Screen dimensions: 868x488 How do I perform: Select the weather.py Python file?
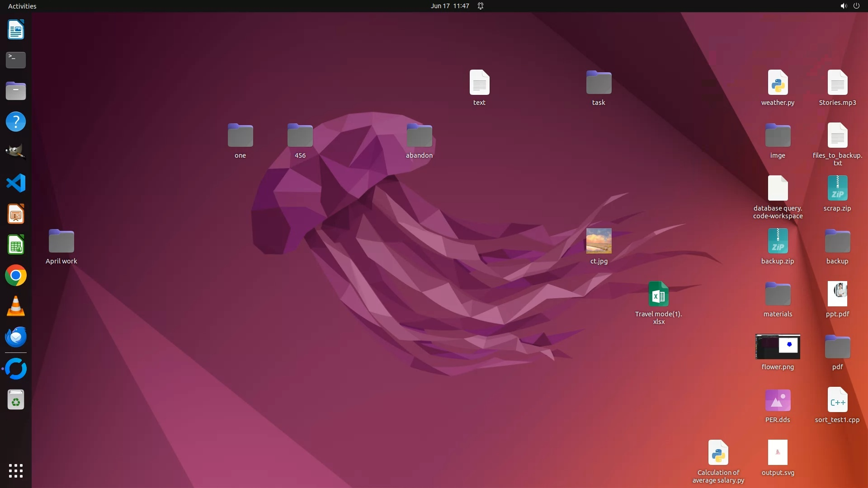778,83
